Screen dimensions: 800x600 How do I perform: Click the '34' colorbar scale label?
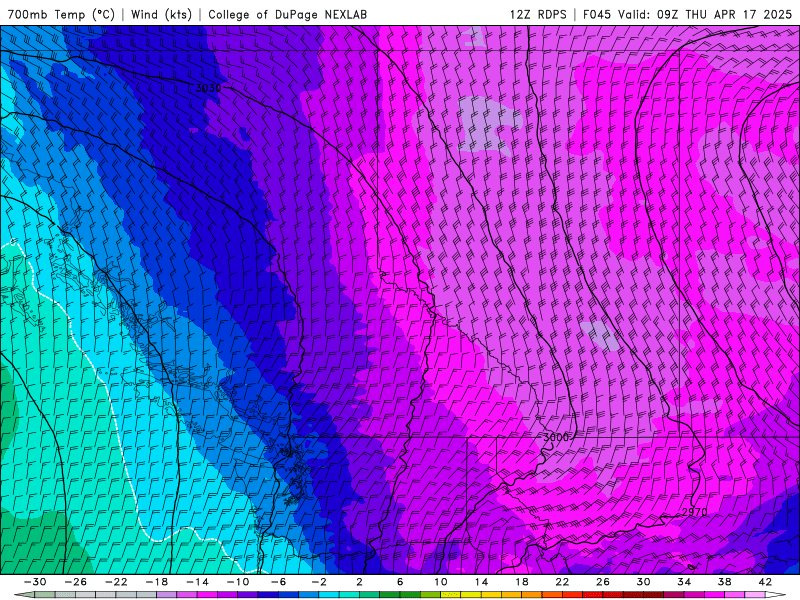684,582
